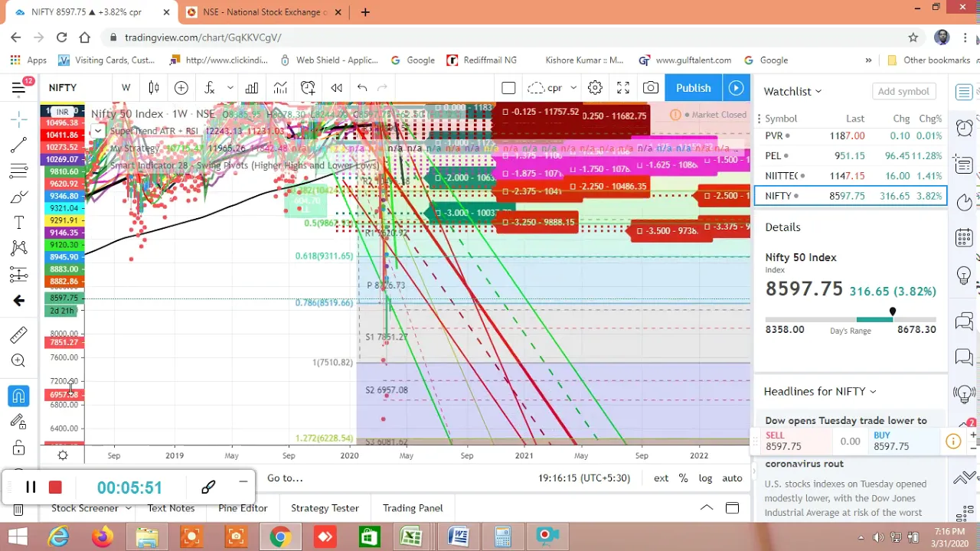Take a chart snapshot with camera icon

pos(651,88)
